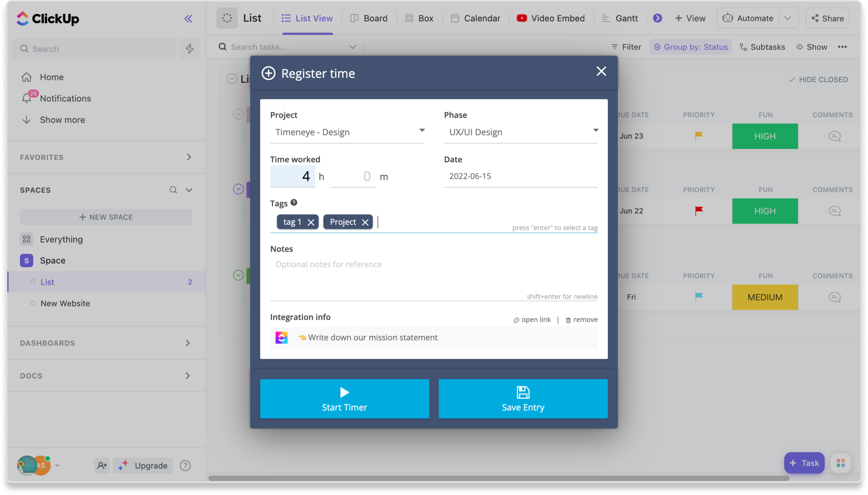Click the yellow priority flag for Jun 23
This screenshot has height=495, width=868.
coord(698,136)
